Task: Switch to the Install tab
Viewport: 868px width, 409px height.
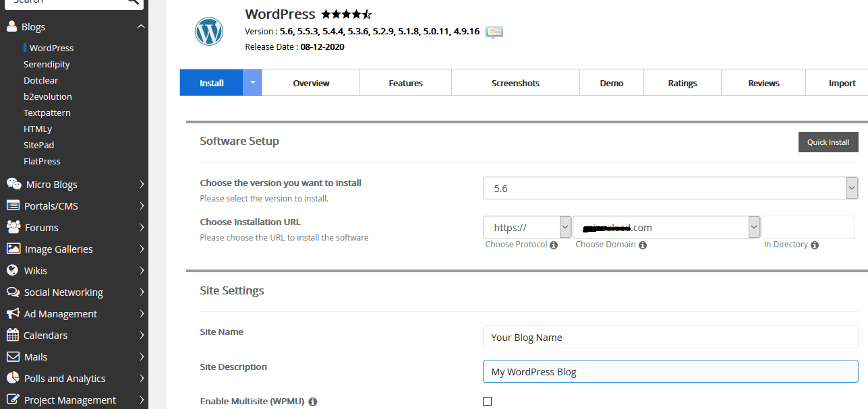Action: 212,83
